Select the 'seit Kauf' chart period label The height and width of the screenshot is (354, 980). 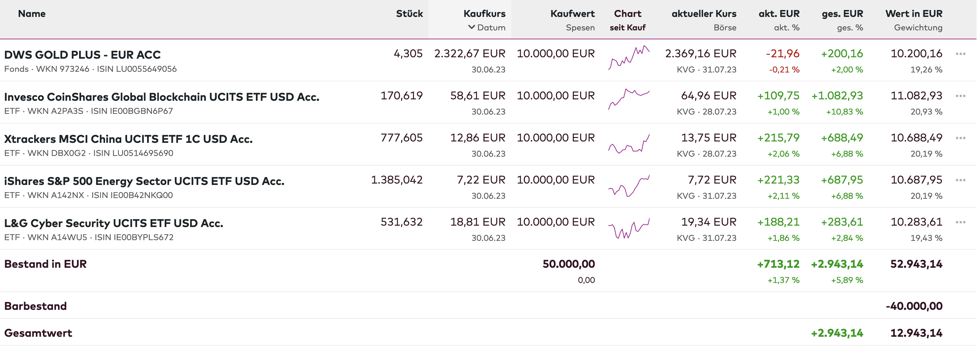627,27
